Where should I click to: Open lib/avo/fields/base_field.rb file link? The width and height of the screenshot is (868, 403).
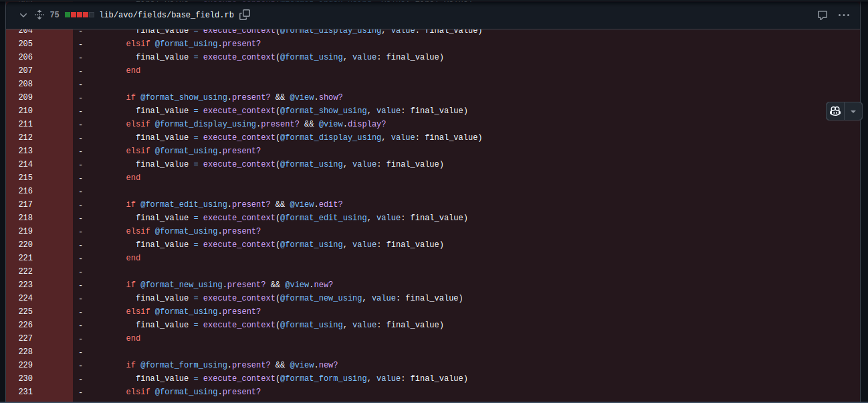[167, 15]
